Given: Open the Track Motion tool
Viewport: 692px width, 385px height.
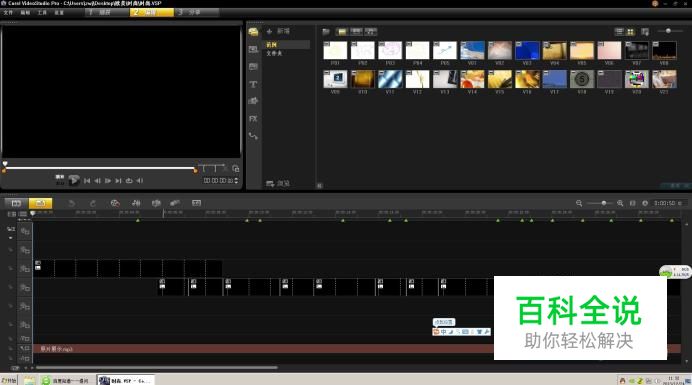Looking at the screenshot, I should point(175,203).
